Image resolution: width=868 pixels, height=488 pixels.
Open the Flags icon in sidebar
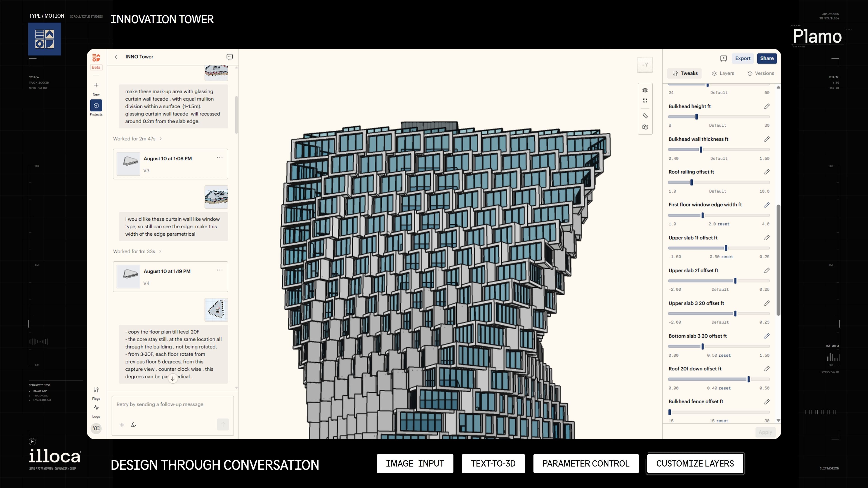click(96, 390)
